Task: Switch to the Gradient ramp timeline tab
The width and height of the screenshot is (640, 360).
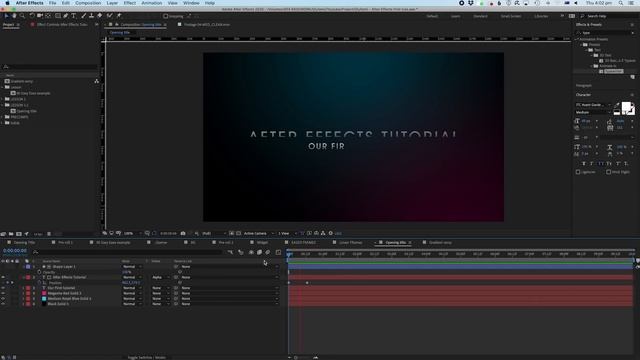Action: (440, 242)
